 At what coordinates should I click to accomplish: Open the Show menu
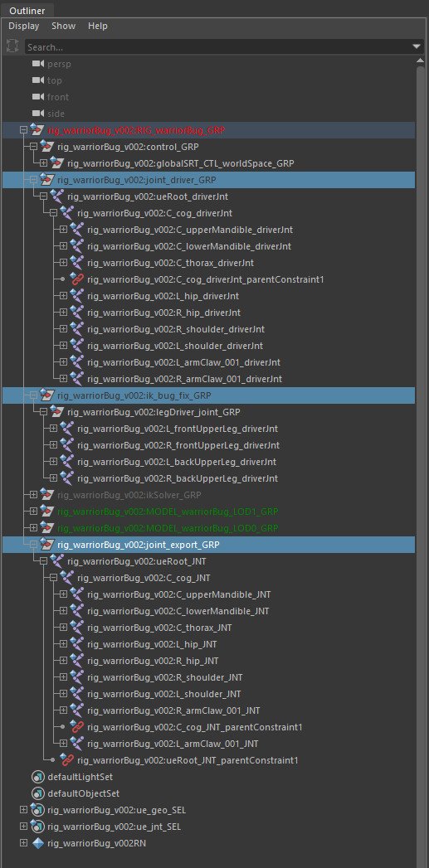(x=64, y=26)
